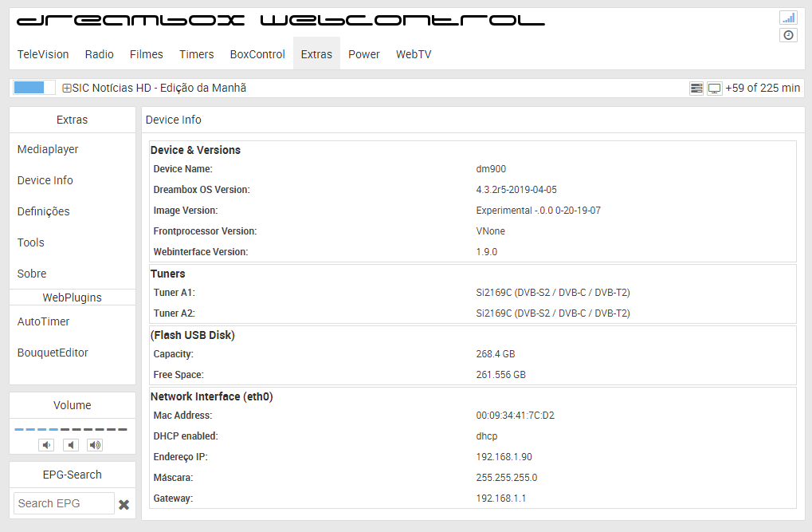The image size is (812, 532).
Task: Open the signal strength meter icon
Action: pos(788,18)
